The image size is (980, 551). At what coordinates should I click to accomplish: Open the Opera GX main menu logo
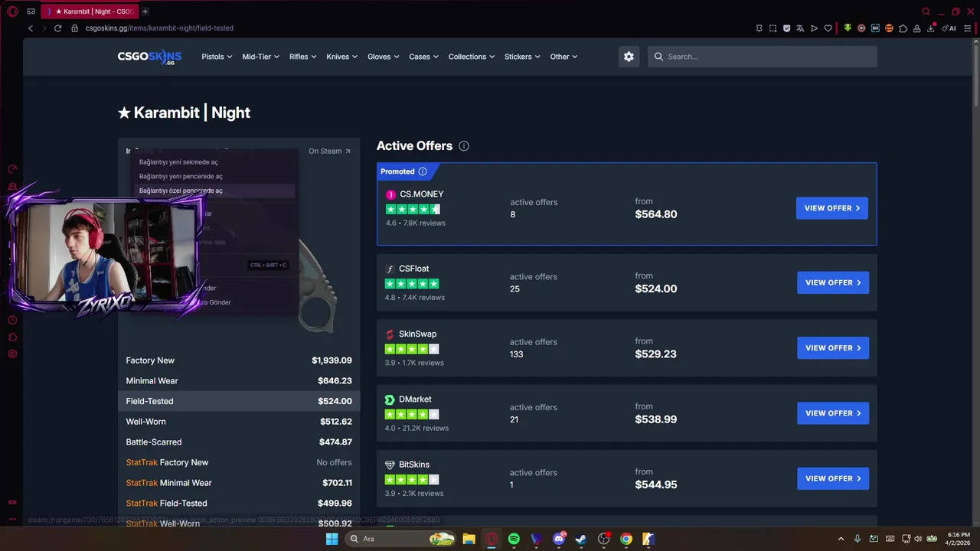tap(12, 11)
